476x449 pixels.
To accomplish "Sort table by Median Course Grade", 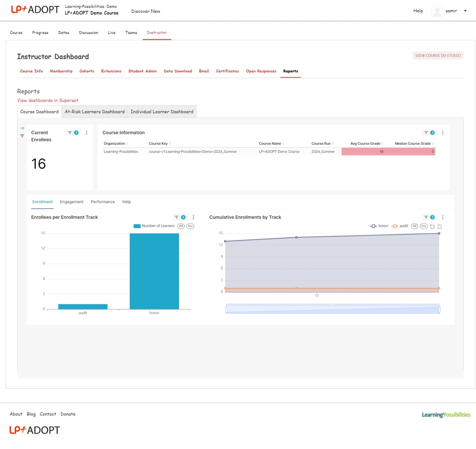I will [414, 143].
